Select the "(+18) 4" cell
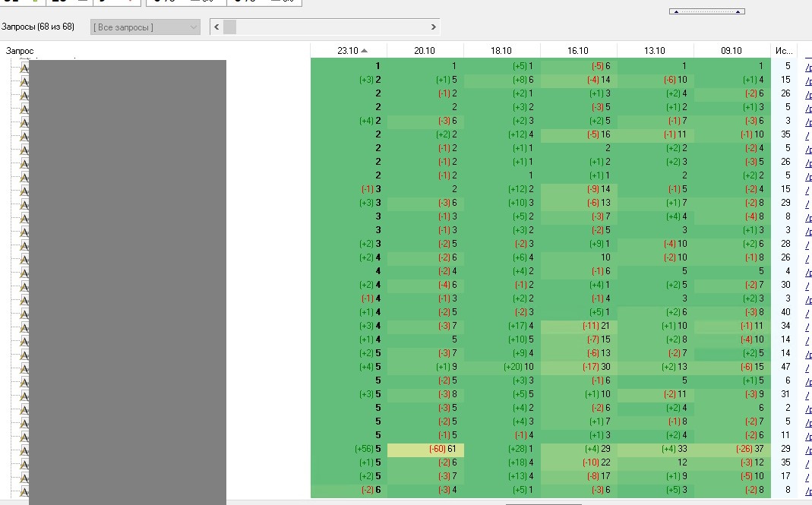 pos(502,462)
